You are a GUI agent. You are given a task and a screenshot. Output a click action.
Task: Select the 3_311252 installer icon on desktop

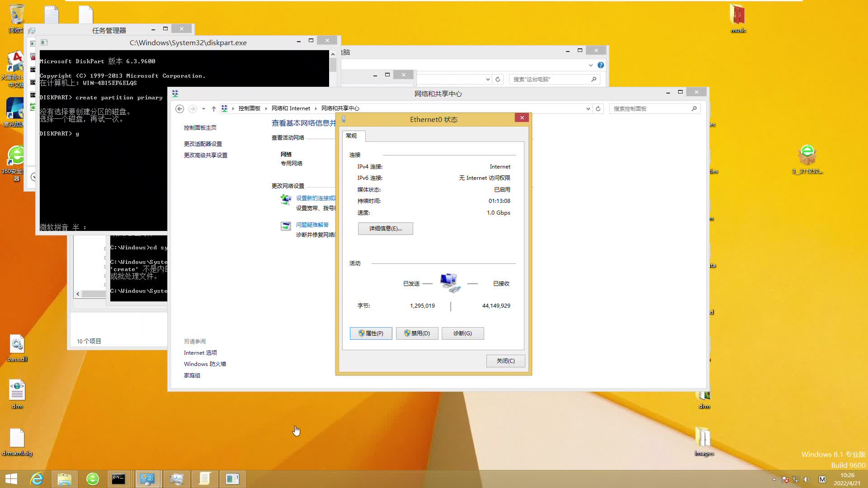point(807,159)
